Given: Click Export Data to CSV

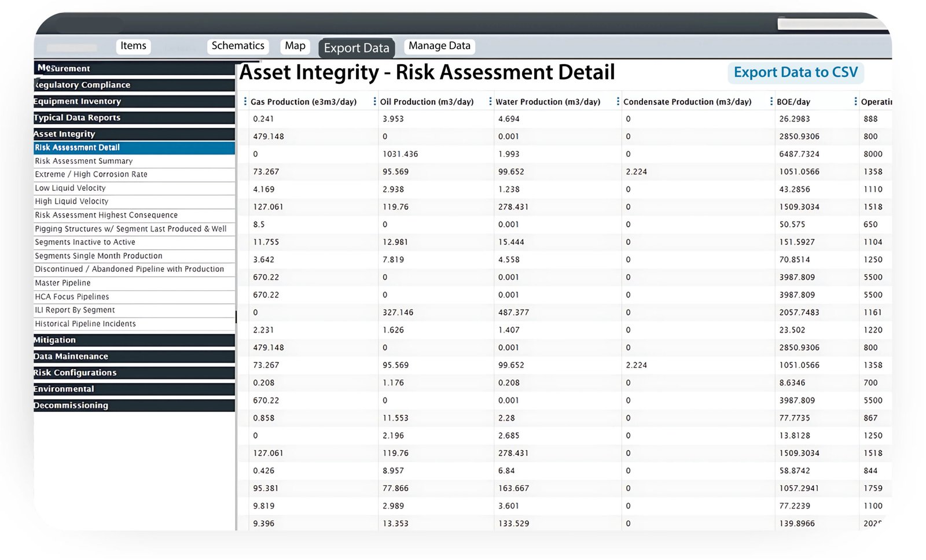Looking at the screenshot, I should point(795,72).
